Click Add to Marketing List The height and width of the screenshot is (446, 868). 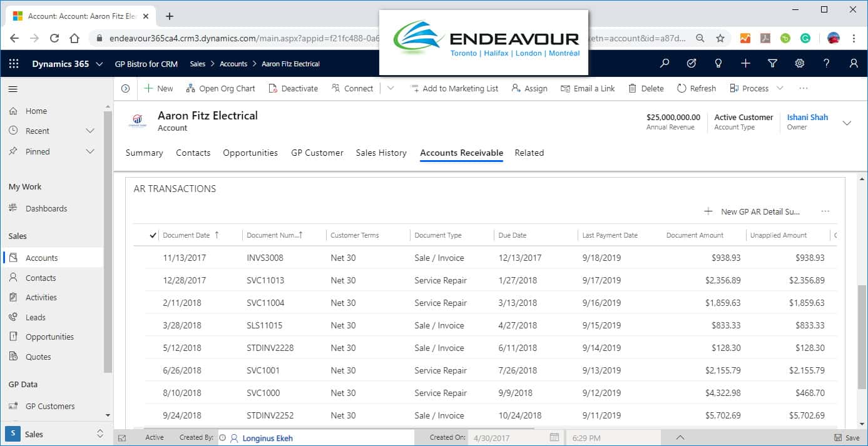tap(454, 88)
